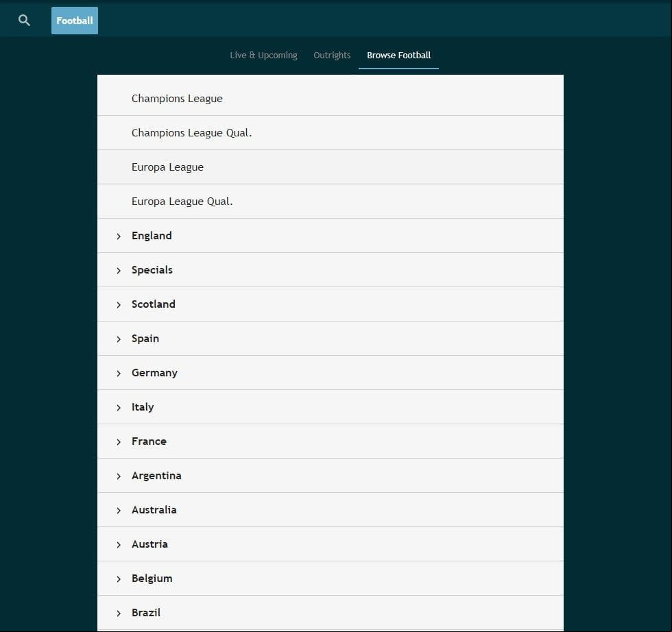This screenshot has height=632, width=672.
Task: Open the search magnifier icon
Action: click(x=24, y=20)
